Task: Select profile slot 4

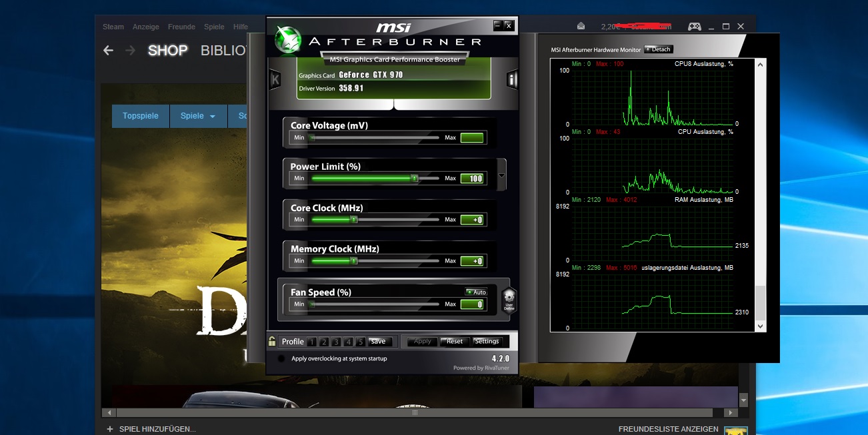Action: (x=348, y=342)
